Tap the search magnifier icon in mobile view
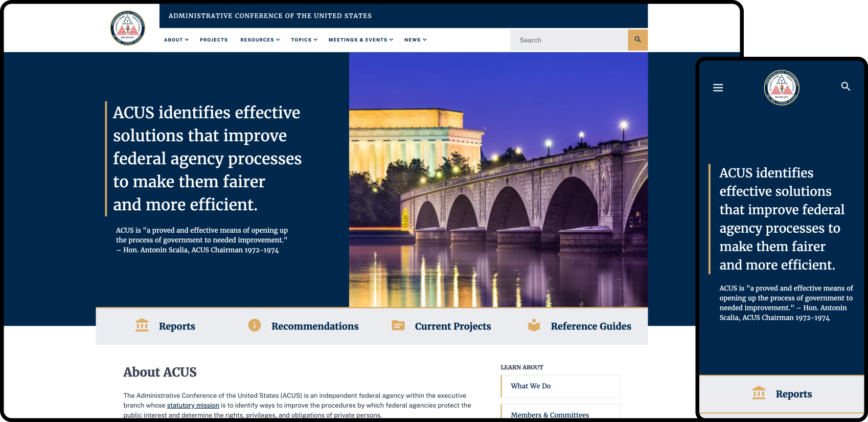The image size is (868, 422). coord(846,86)
